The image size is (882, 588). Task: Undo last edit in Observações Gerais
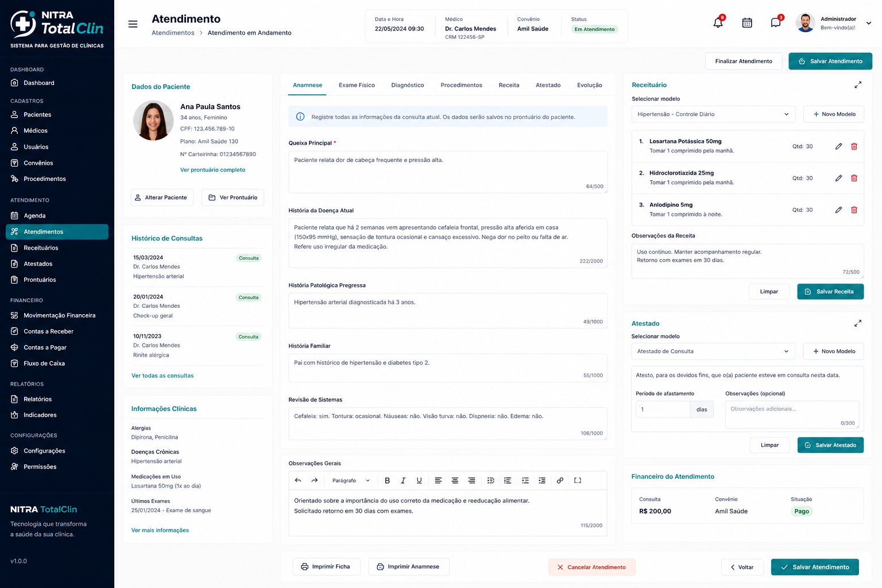coord(298,481)
